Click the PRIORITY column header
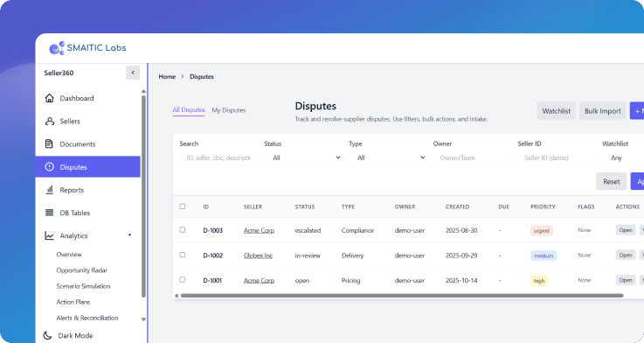644x343 pixels. (x=543, y=206)
